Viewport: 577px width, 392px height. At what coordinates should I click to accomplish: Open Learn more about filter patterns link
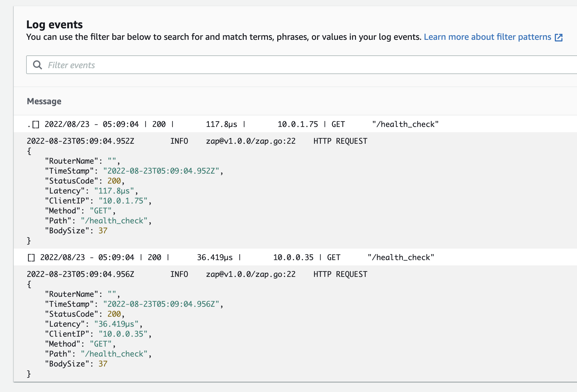point(487,37)
